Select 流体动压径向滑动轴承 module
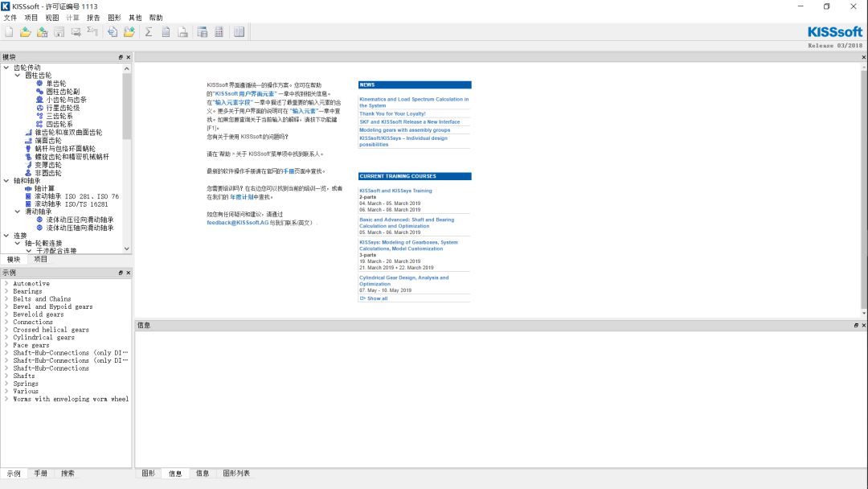Viewport: 868px width, 489px height. tap(80, 220)
